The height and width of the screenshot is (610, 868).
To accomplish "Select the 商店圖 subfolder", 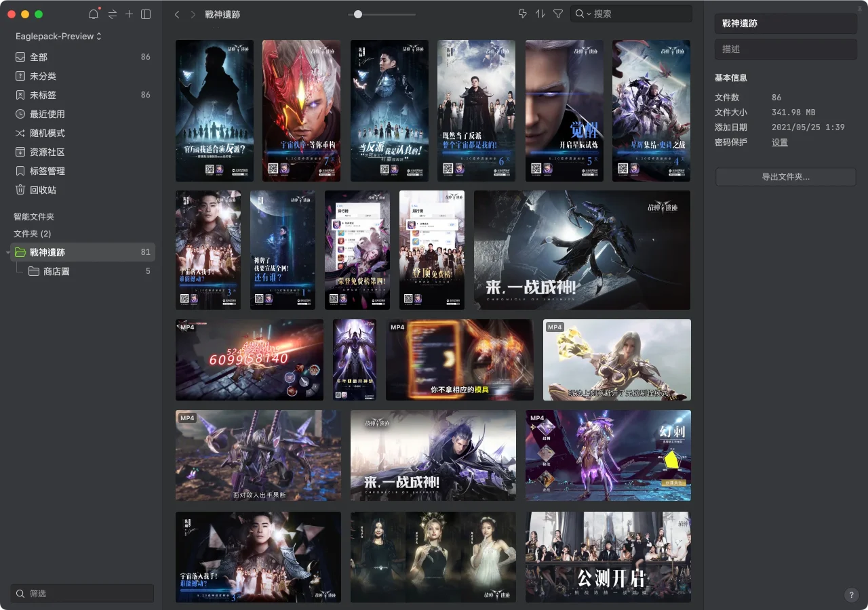I will coord(56,271).
